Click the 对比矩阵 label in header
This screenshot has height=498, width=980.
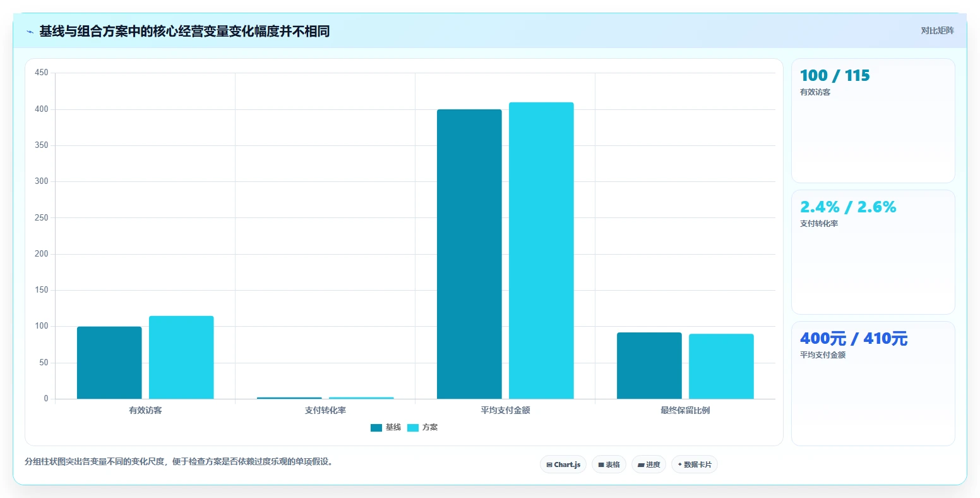937,30
